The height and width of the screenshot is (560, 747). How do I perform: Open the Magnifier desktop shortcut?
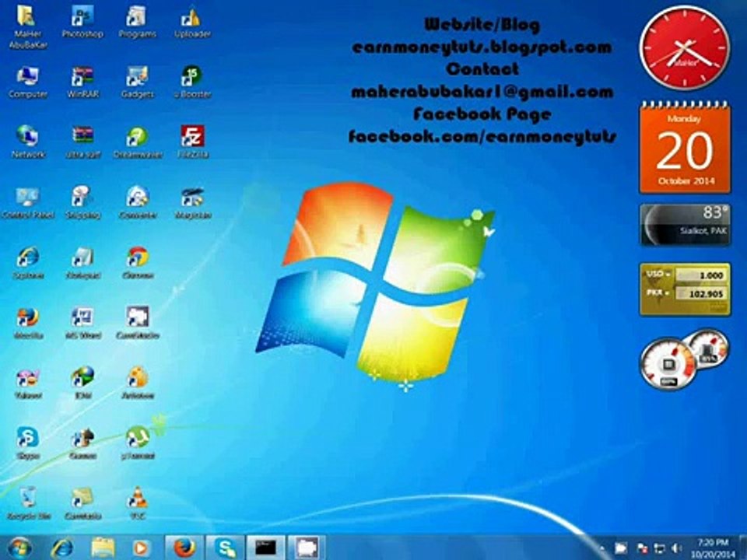click(x=192, y=203)
